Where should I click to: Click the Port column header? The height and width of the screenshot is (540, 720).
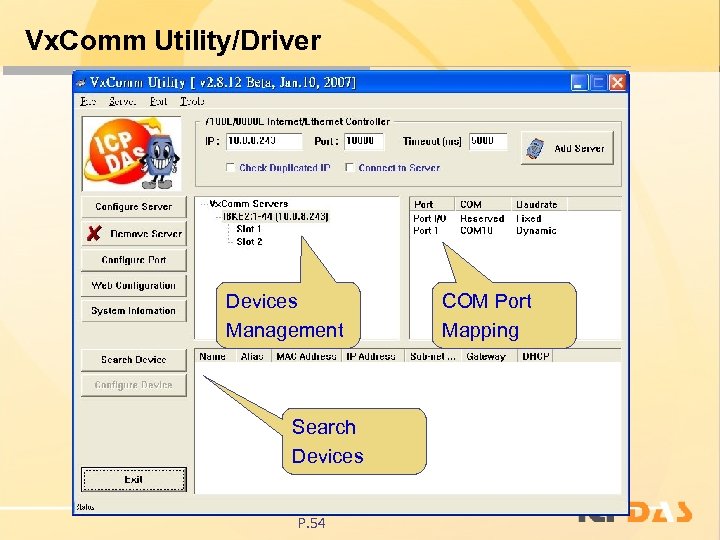point(432,204)
